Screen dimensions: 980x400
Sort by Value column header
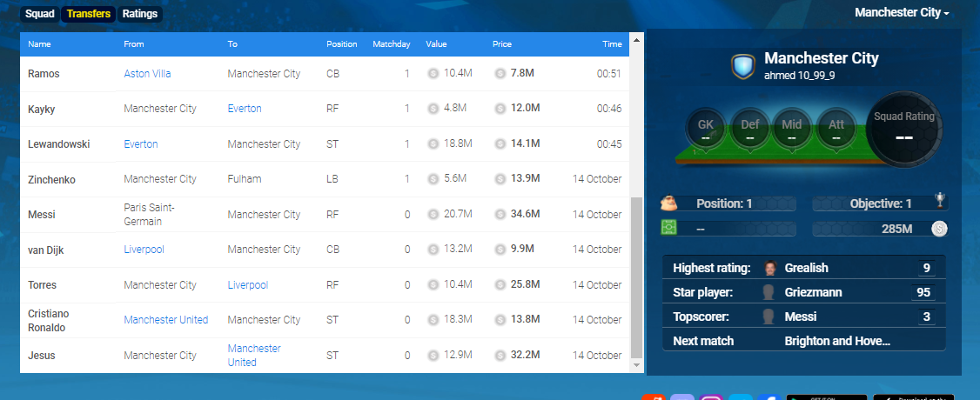[436, 44]
